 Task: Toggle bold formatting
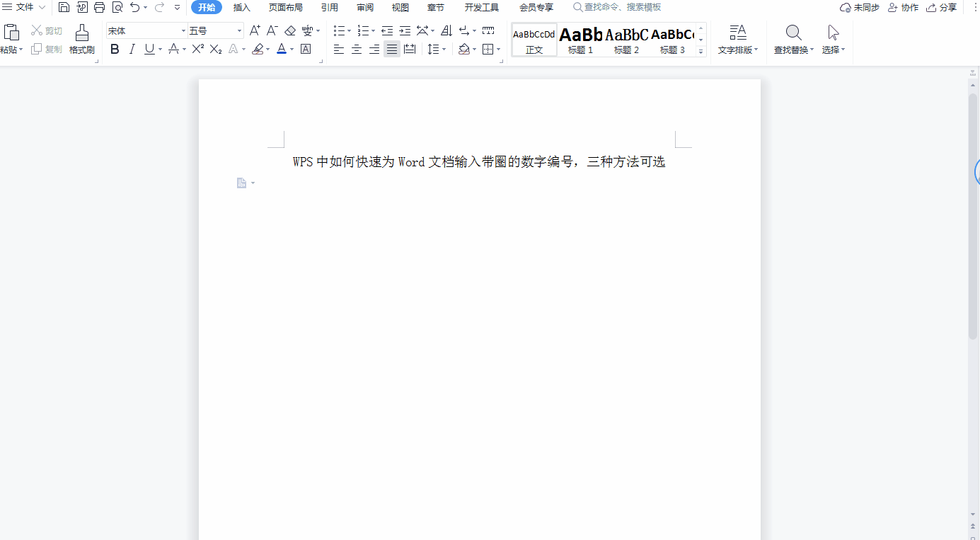click(115, 49)
